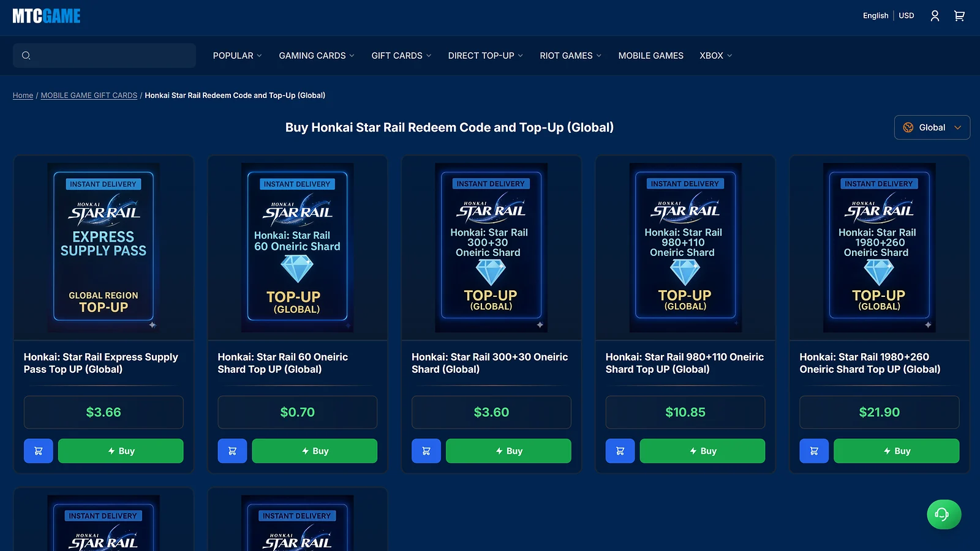Click the $10.85 price box

pyautogui.click(x=685, y=412)
